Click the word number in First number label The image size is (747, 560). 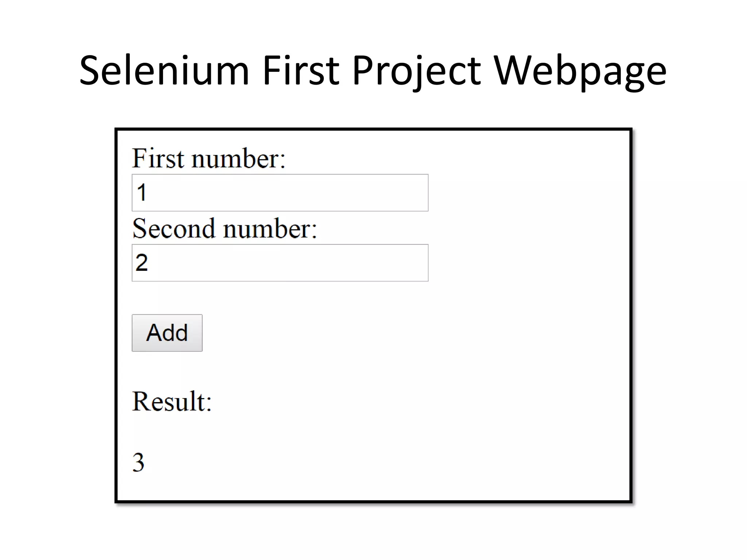[x=238, y=159]
